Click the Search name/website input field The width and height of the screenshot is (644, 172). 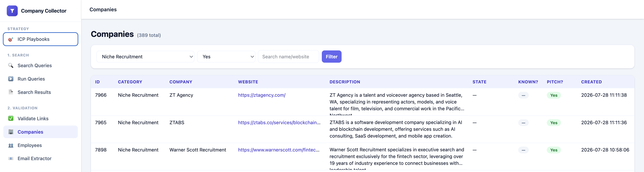[x=288, y=57]
